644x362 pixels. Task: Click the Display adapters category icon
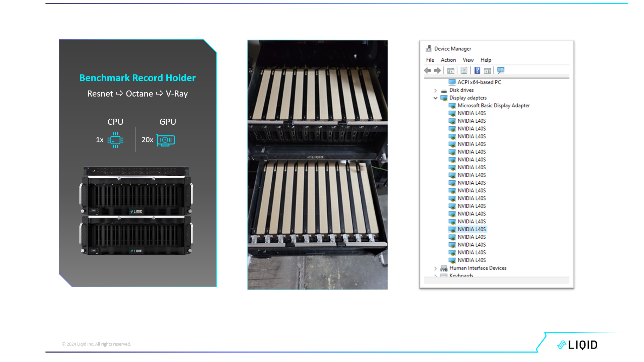(x=444, y=98)
